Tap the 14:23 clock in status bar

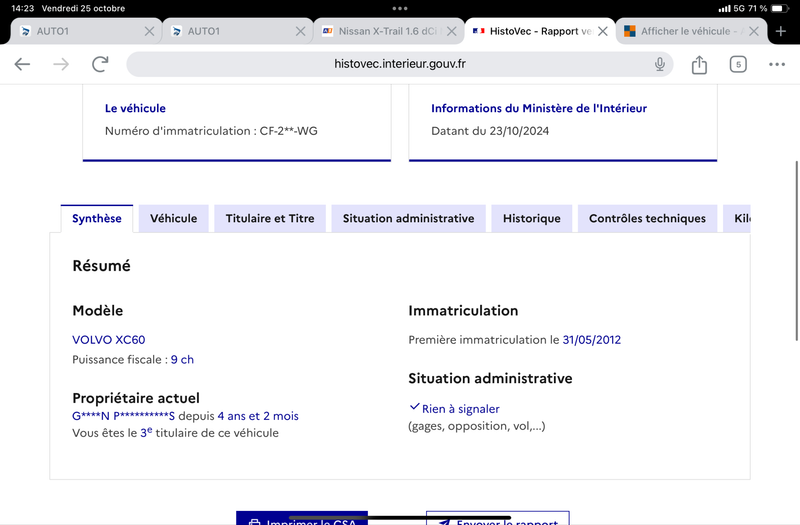[x=22, y=8]
